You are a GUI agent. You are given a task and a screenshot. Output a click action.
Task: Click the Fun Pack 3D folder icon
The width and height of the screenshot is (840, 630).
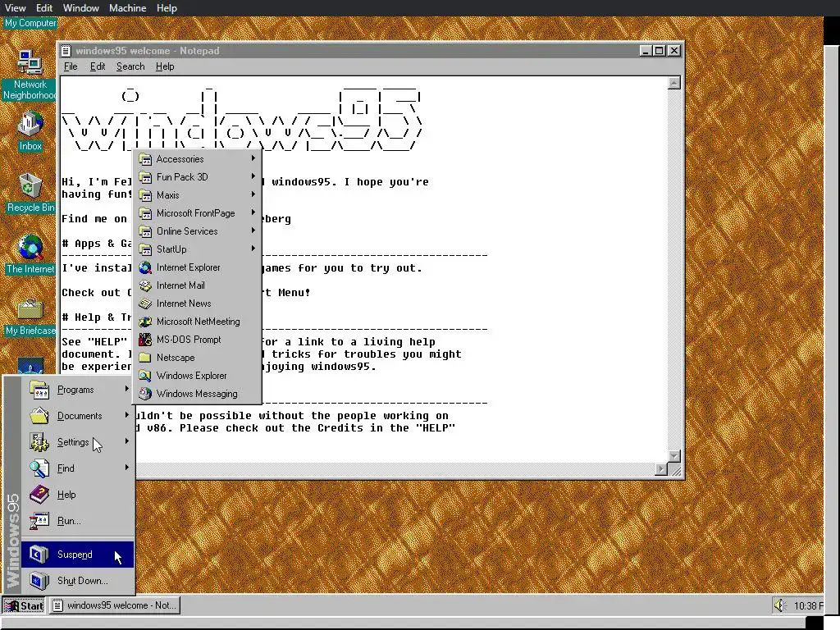coord(145,177)
